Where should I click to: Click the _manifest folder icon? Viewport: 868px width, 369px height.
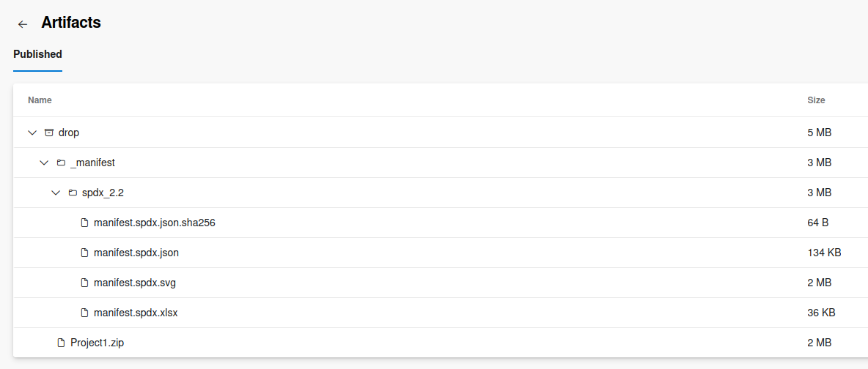coord(61,163)
